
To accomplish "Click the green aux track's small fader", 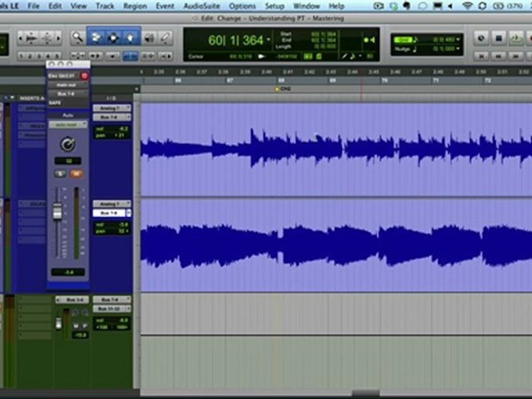I will [59, 324].
